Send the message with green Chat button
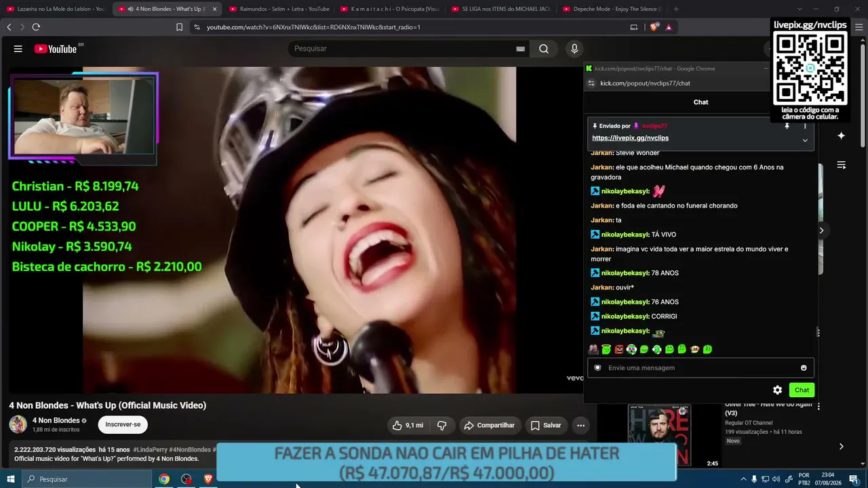 pyautogui.click(x=802, y=390)
